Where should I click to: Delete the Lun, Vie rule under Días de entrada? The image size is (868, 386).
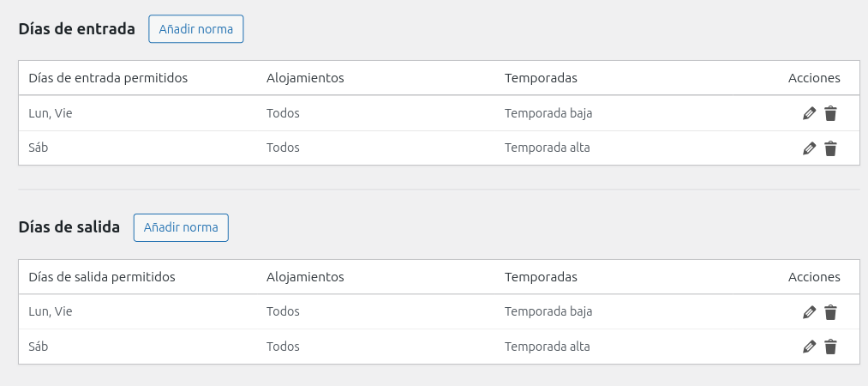click(830, 113)
